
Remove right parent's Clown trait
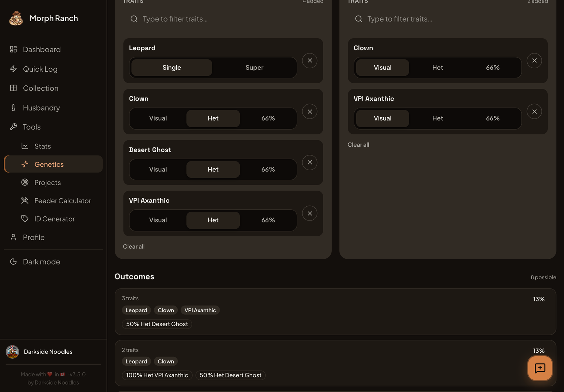tap(534, 61)
